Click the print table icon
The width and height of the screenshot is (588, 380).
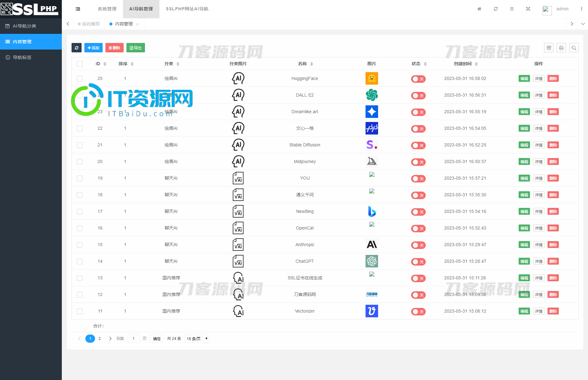point(561,48)
